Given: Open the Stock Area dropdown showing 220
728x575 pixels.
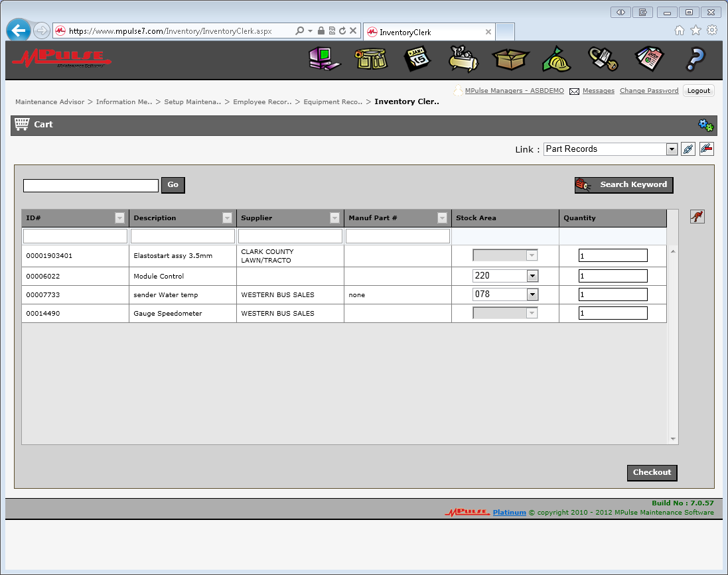Looking at the screenshot, I should 532,275.
